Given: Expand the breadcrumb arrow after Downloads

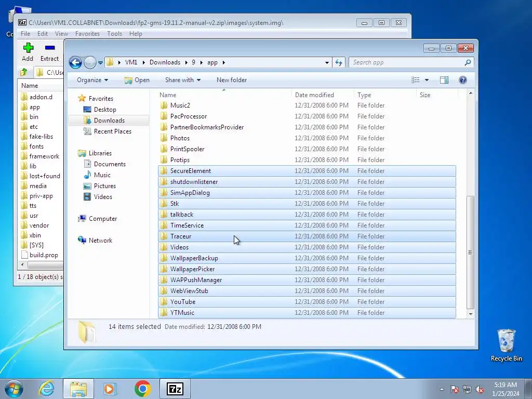Looking at the screenshot, I should pyautogui.click(x=187, y=62).
